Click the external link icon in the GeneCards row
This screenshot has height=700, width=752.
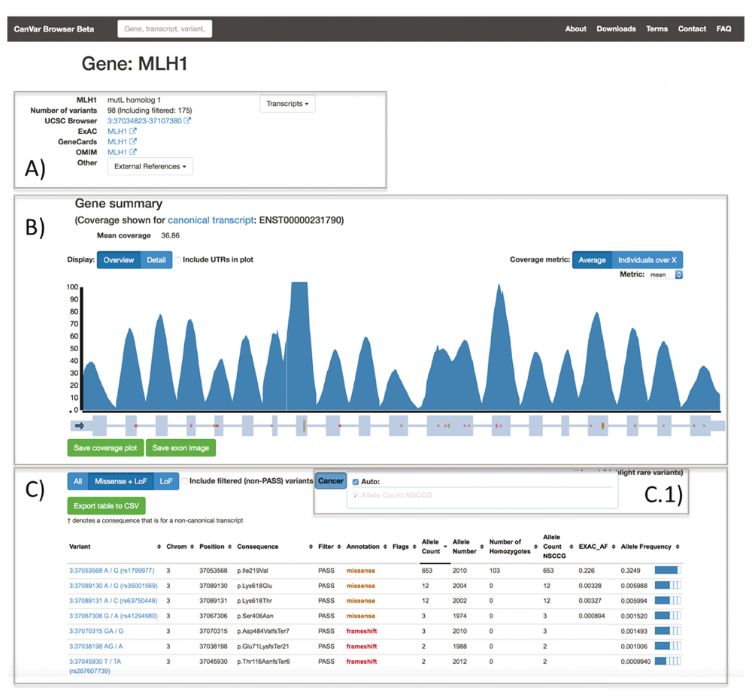coord(133,141)
